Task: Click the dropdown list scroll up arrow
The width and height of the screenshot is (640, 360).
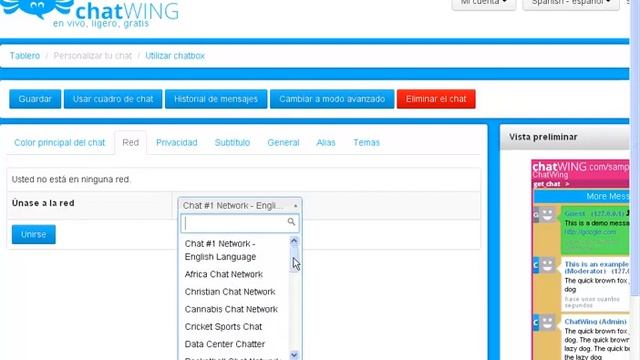Action: [x=294, y=241]
